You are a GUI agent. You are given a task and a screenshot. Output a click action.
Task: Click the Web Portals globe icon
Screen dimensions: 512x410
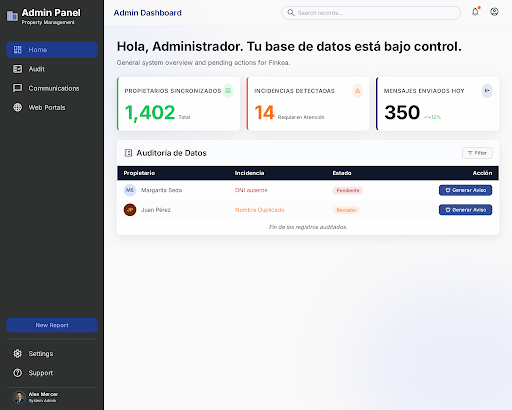[17, 107]
